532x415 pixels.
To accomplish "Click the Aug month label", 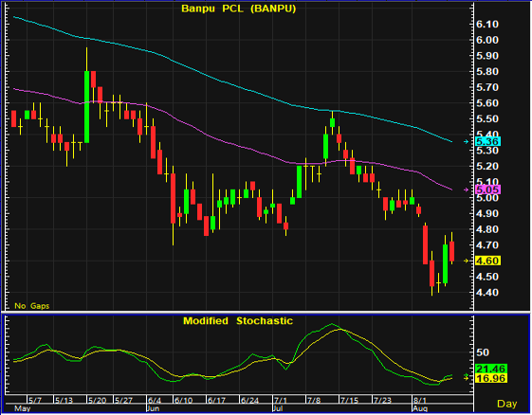I will pos(420,408).
